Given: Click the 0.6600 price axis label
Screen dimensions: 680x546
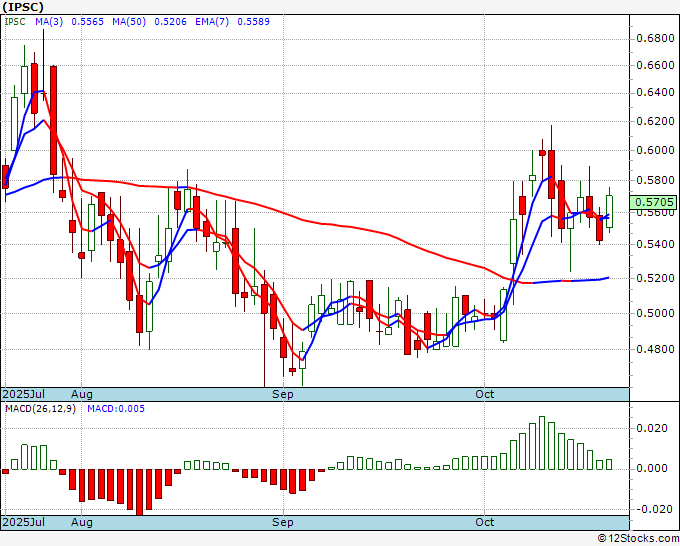Looking at the screenshot, I should pos(655,65).
